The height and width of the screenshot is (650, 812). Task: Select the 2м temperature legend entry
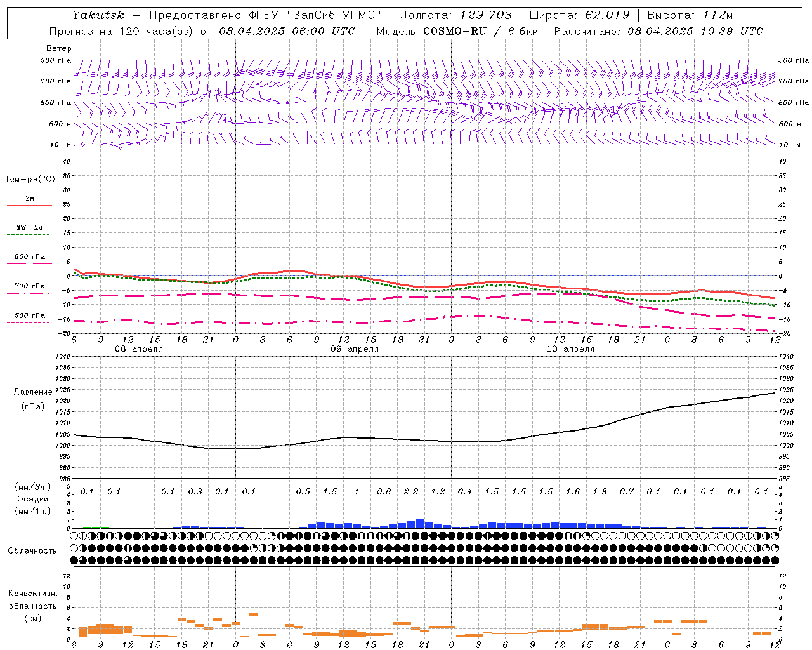[30, 199]
